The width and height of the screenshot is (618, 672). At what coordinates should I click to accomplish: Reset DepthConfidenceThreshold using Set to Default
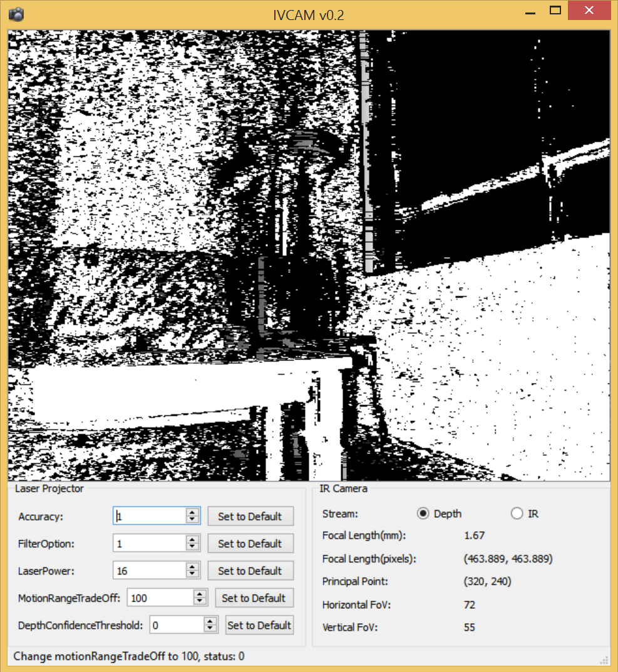coord(259,625)
